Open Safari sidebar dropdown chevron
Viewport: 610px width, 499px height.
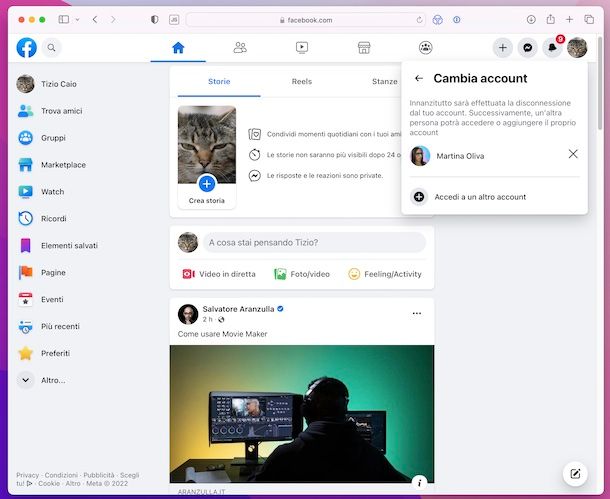click(77, 19)
